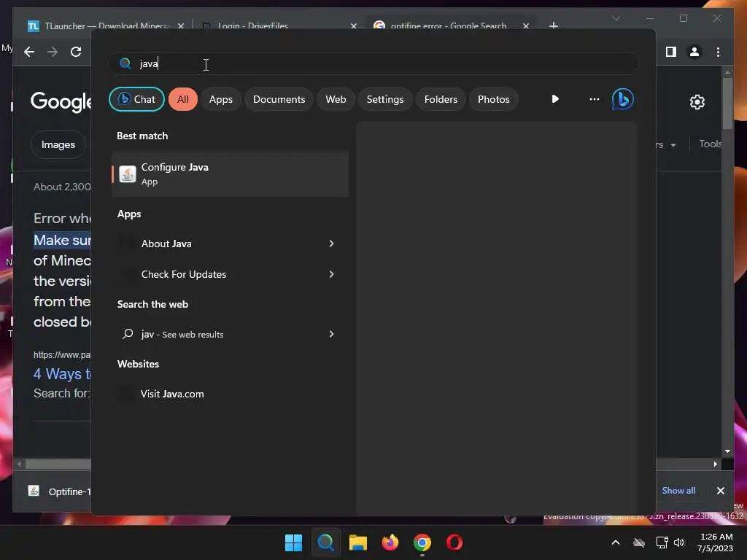
Task: Open the network status tray icon
Action: pos(662,542)
